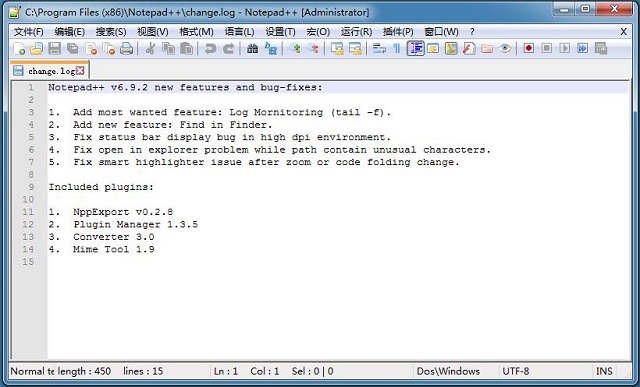
Task: Open the 文件(F) menu
Action: (29, 31)
